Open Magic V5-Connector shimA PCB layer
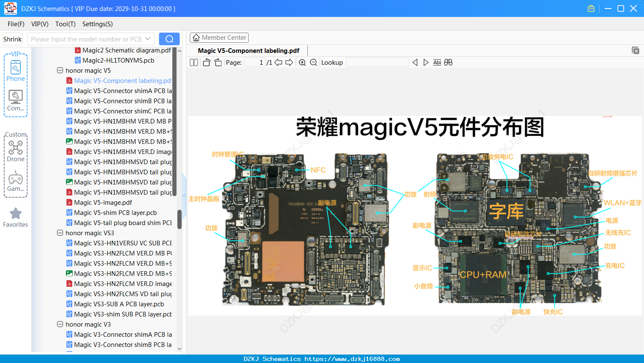 [119, 91]
